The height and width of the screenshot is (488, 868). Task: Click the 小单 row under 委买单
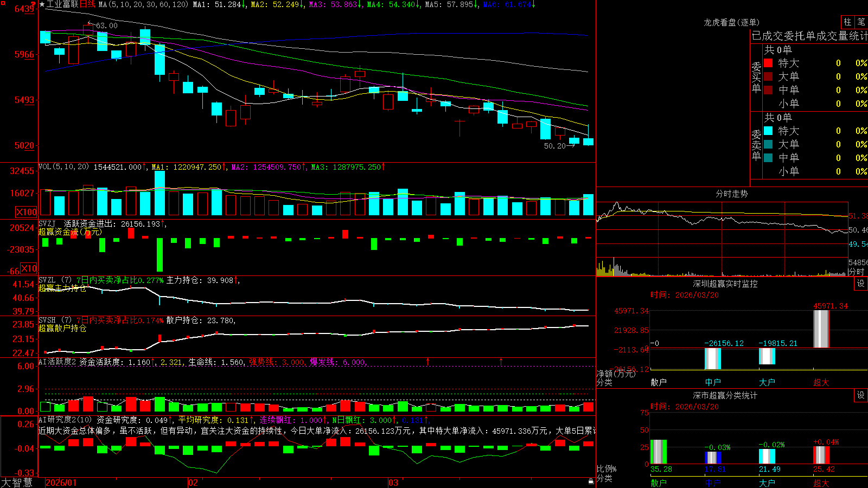816,104
